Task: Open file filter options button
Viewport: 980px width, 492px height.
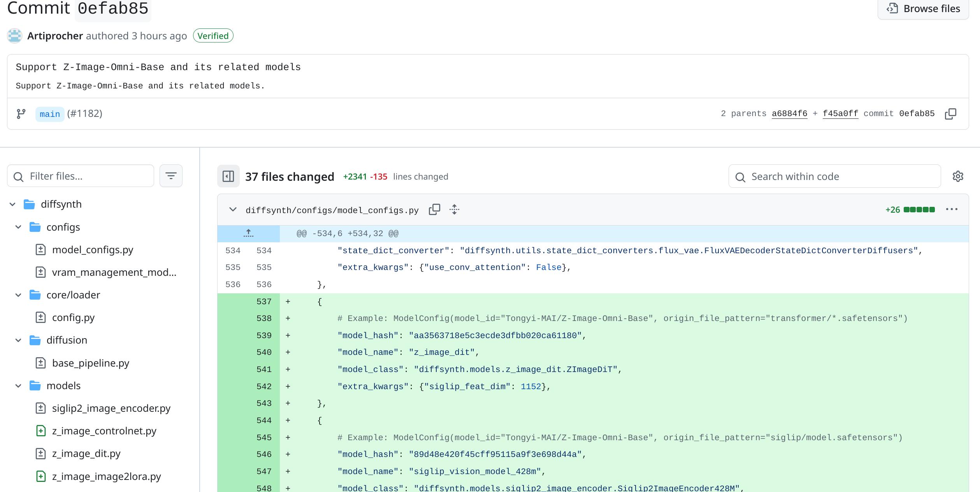Action: tap(171, 176)
